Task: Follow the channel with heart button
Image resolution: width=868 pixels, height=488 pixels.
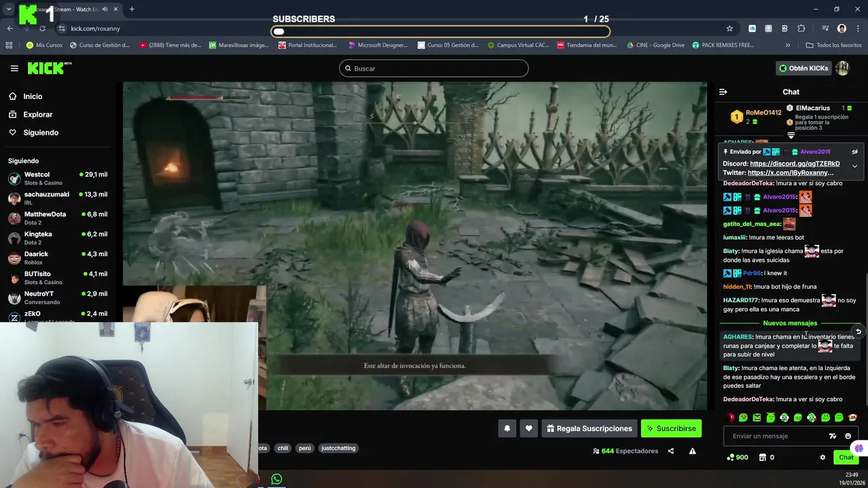Action: point(529,428)
